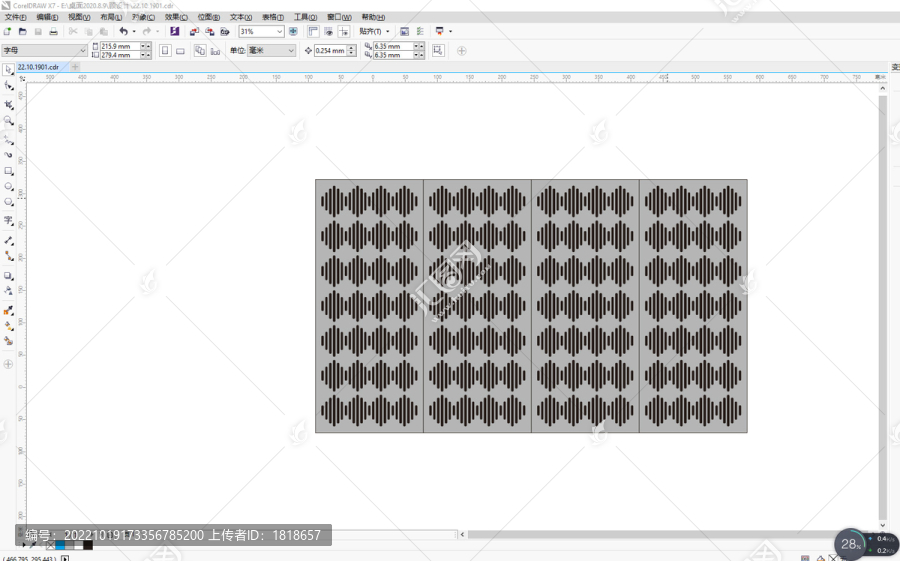This screenshot has height=561, width=900.
Task: Toggle show rulers button
Action: pyautogui.click(x=313, y=32)
